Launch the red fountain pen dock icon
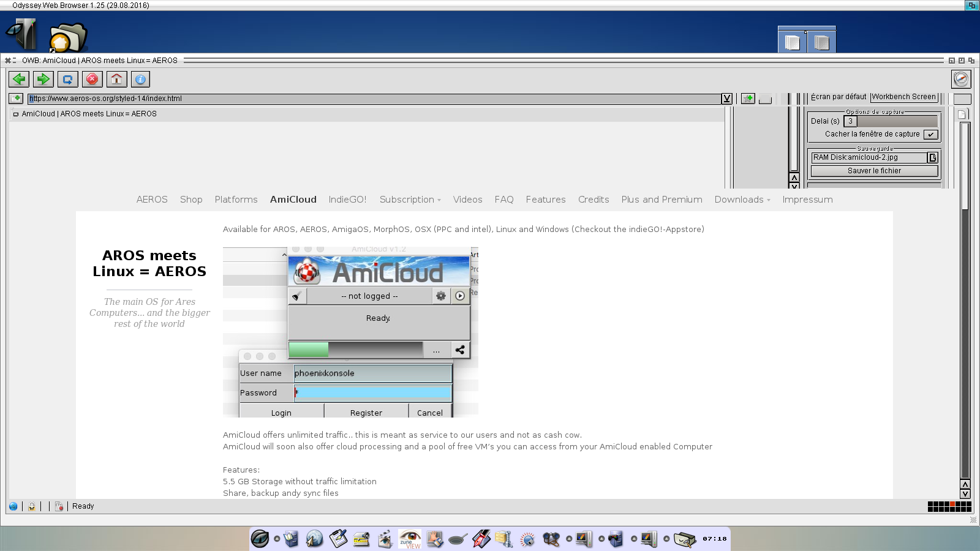The image size is (980, 551). pos(481,539)
